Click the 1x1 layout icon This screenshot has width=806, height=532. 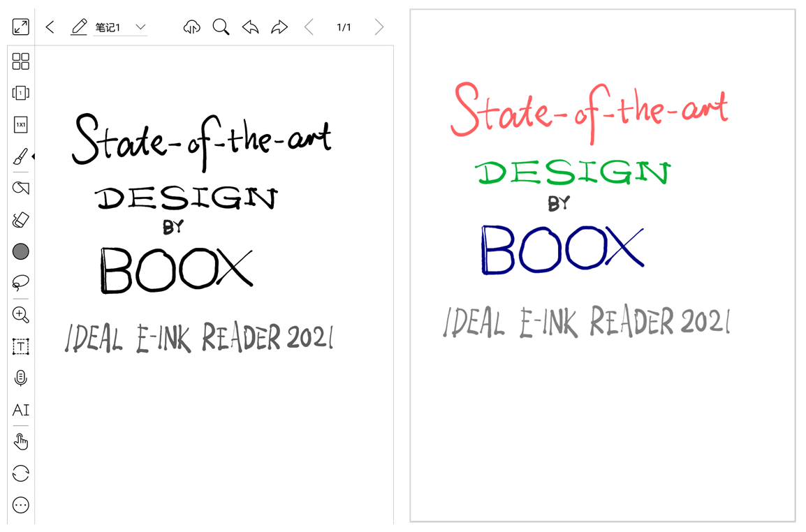click(x=20, y=124)
